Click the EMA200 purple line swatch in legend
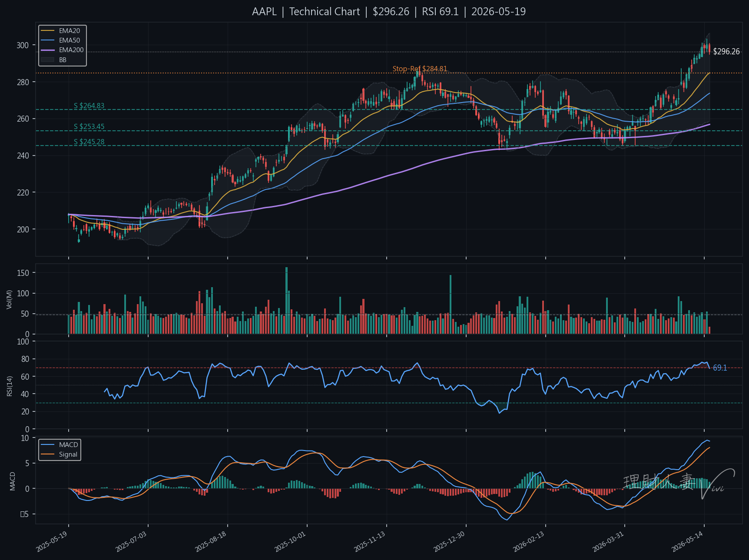The width and height of the screenshot is (749, 560). pos(47,50)
